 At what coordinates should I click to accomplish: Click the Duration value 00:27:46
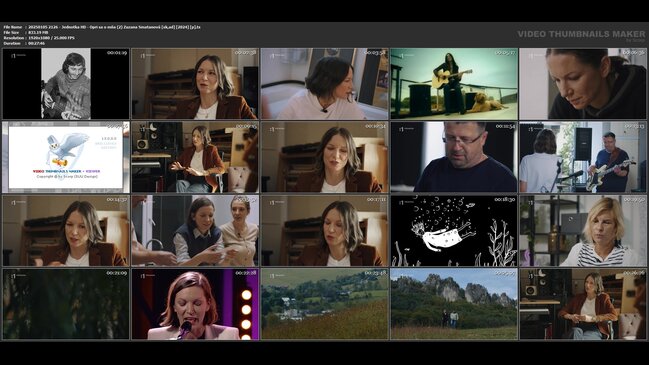(x=36, y=43)
